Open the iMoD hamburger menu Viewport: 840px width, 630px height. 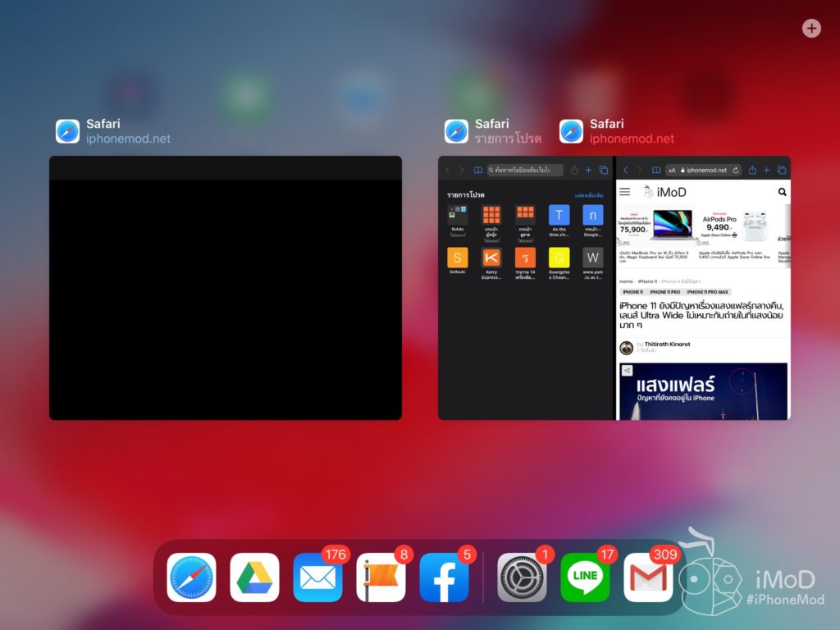625,191
